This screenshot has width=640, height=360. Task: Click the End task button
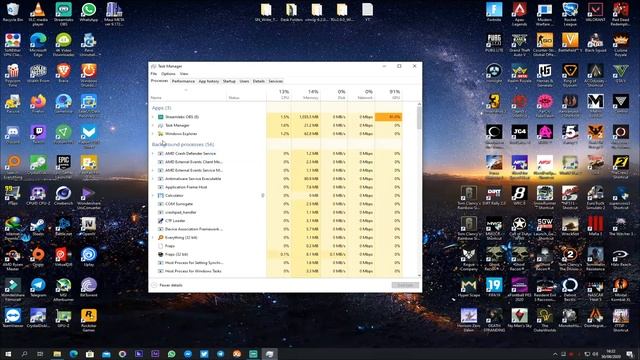point(405,285)
